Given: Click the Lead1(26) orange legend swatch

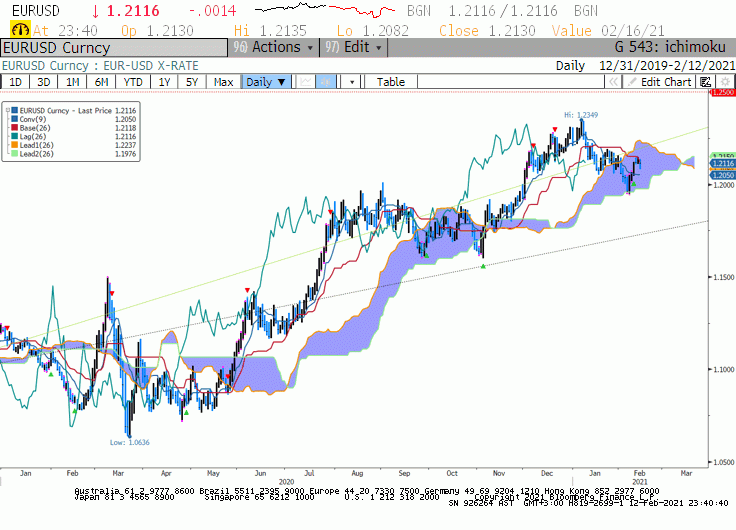Looking at the screenshot, I should pyautogui.click(x=15, y=145).
